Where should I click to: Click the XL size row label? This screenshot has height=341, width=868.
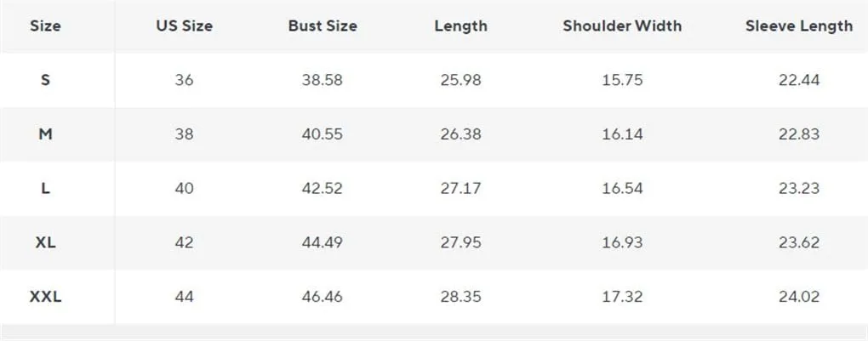point(45,242)
